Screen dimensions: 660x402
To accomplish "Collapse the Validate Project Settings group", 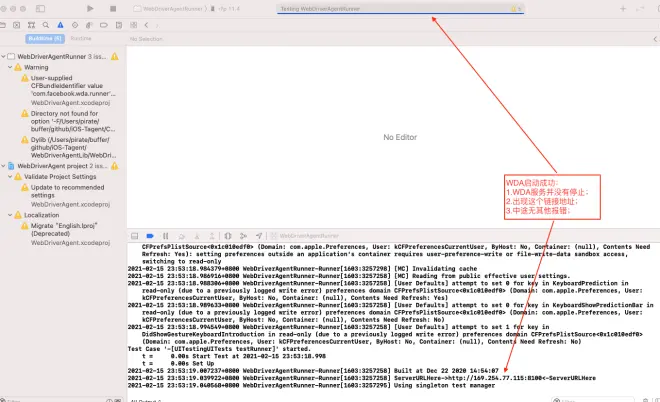I will click(x=10, y=177).
